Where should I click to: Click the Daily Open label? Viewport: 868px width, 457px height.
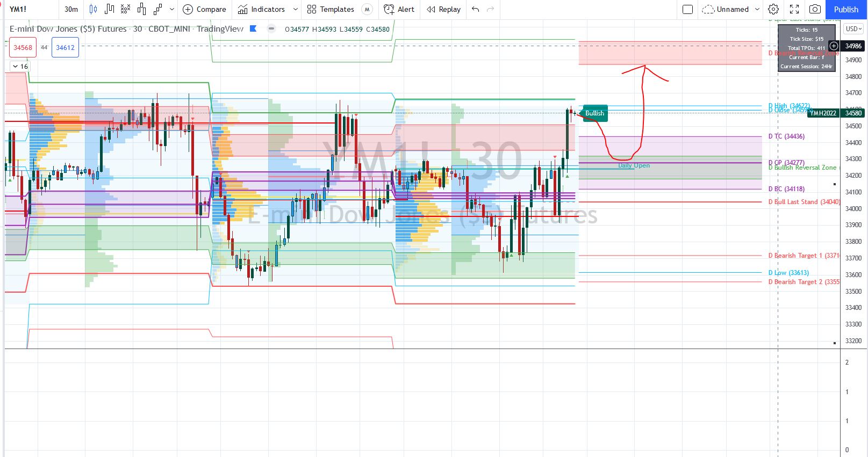(634, 165)
